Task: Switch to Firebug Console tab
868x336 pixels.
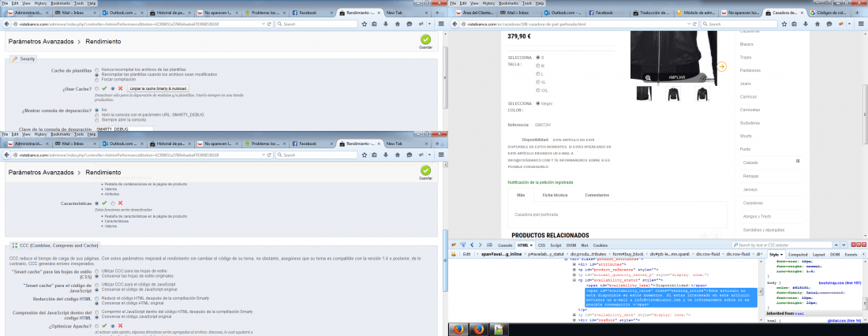Action: [x=505, y=245]
